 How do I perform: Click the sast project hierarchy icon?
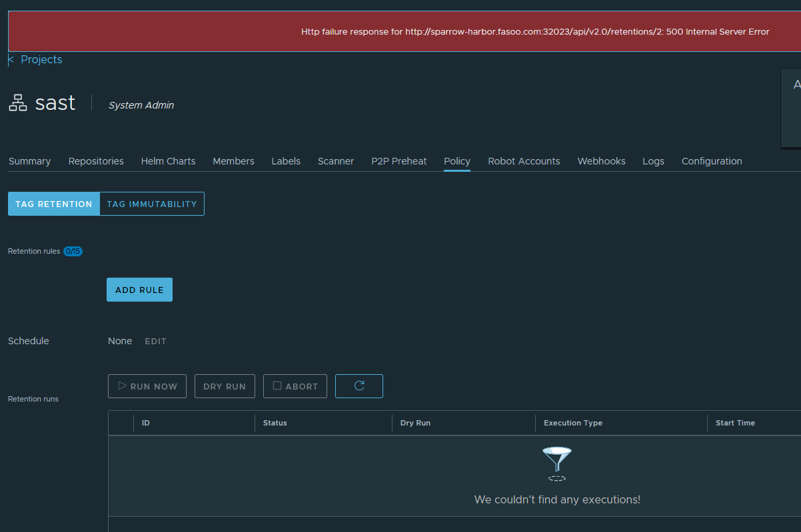(18, 103)
